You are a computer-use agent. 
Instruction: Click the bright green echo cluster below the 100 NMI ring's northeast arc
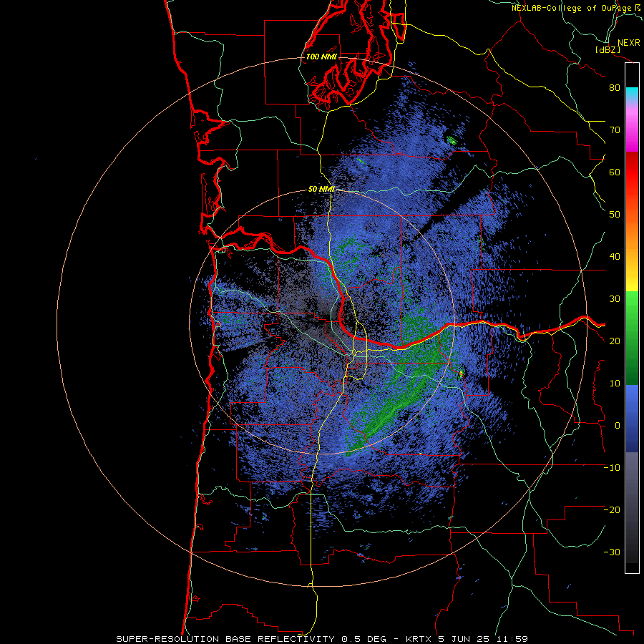pos(452,140)
